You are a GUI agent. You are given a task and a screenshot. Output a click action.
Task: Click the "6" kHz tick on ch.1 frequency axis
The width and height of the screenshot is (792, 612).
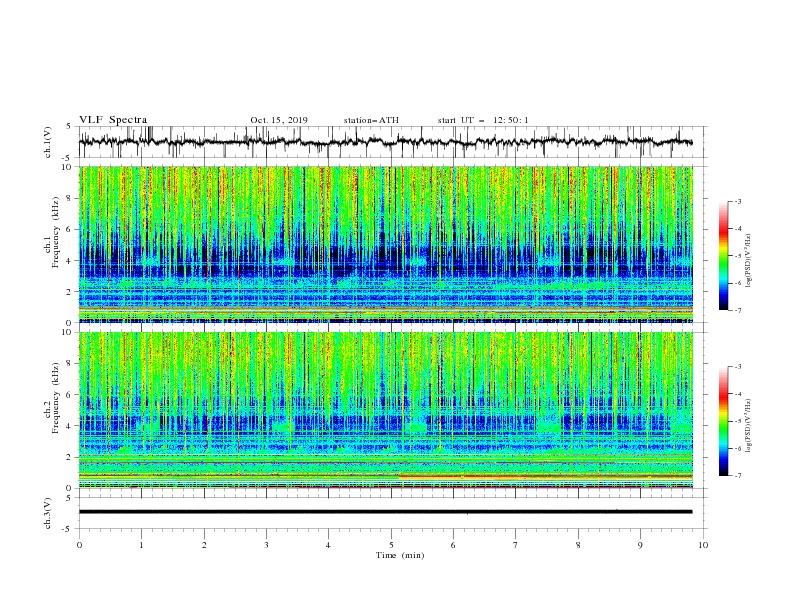70,229
